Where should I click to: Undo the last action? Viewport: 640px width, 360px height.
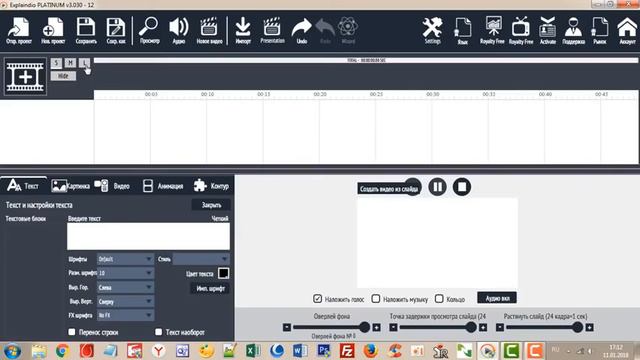[x=302, y=30]
